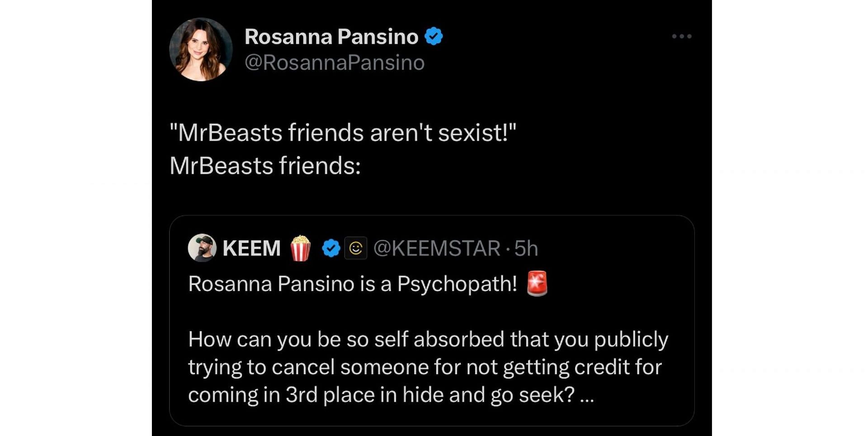Click the "How can you be so self absorbed" line
868x436 pixels.
428,339
